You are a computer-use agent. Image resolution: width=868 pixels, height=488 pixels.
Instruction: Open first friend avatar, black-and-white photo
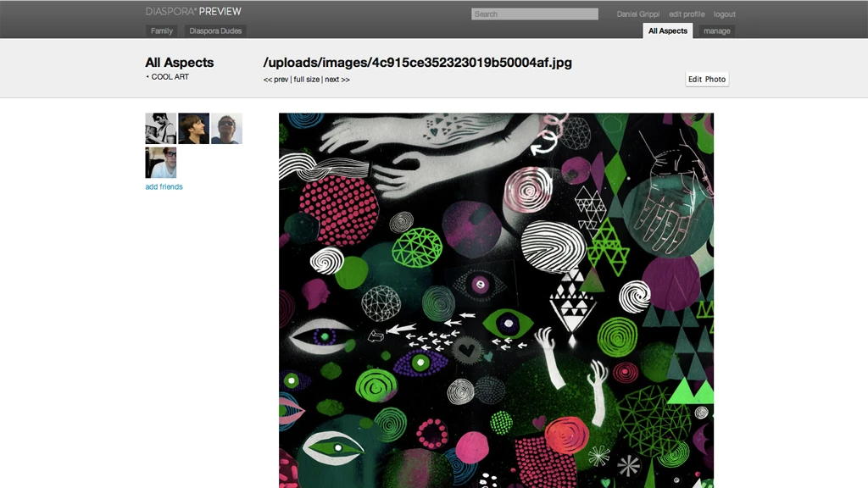(x=160, y=129)
